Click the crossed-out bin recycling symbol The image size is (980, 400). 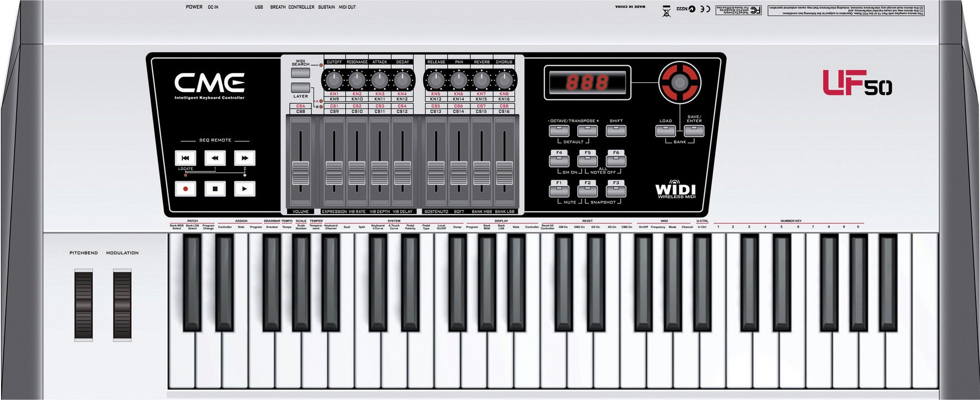(667, 10)
